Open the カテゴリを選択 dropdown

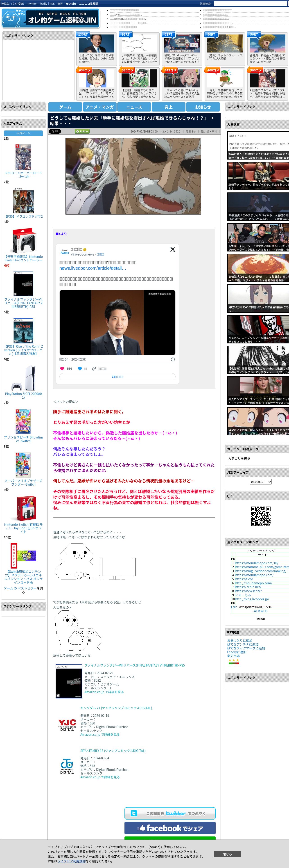tap(258, 458)
